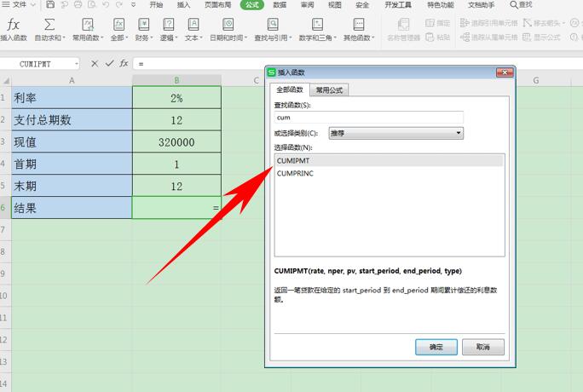Open the 查找与引用 lookup and reference icon

coord(273,25)
